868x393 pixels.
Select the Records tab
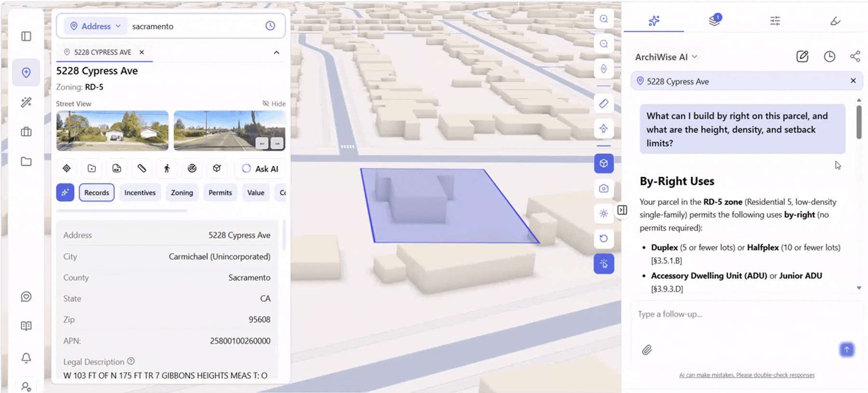point(96,192)
